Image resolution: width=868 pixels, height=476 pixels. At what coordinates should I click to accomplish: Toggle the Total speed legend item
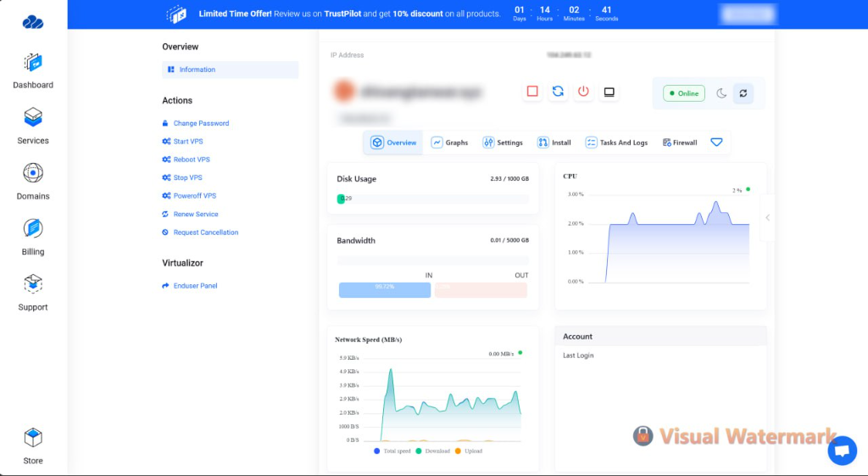(x=392, y=451)
